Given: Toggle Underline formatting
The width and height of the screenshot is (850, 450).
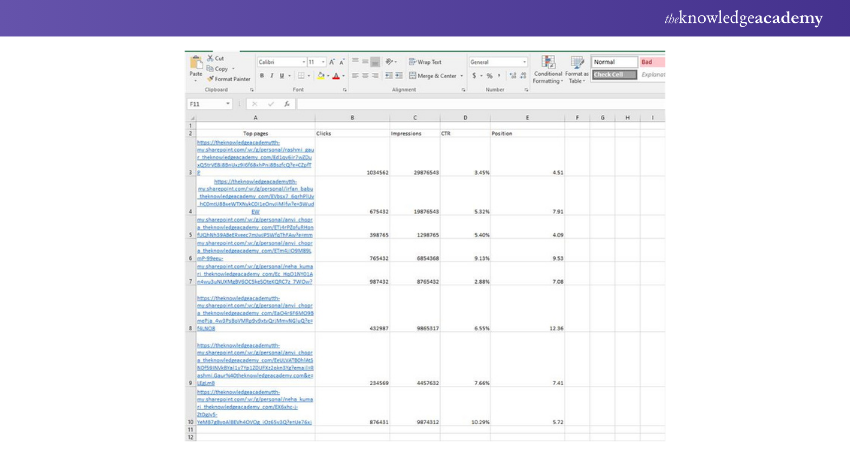Looking at the screenshot, I should tap(282, 76).
